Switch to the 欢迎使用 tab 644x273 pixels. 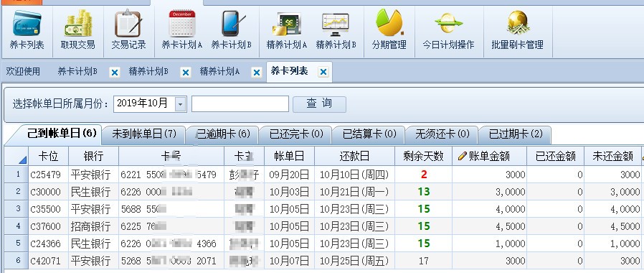pyautogui.click(x=23, y=72)
